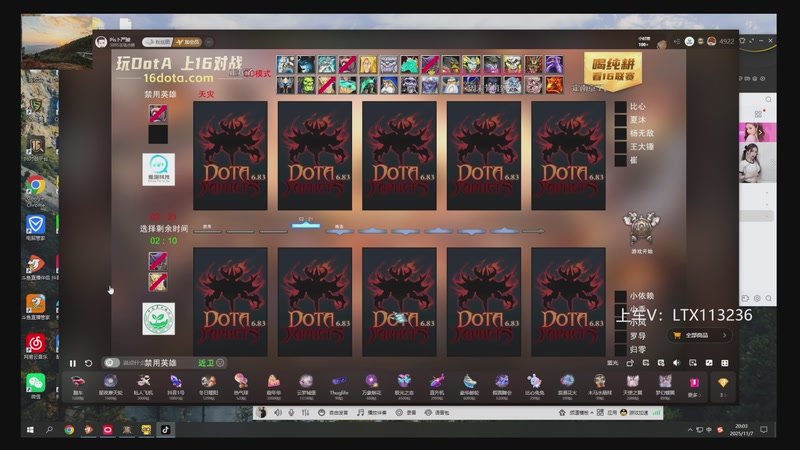Click the slot box beside player 比心

click(x=620, y=107)
